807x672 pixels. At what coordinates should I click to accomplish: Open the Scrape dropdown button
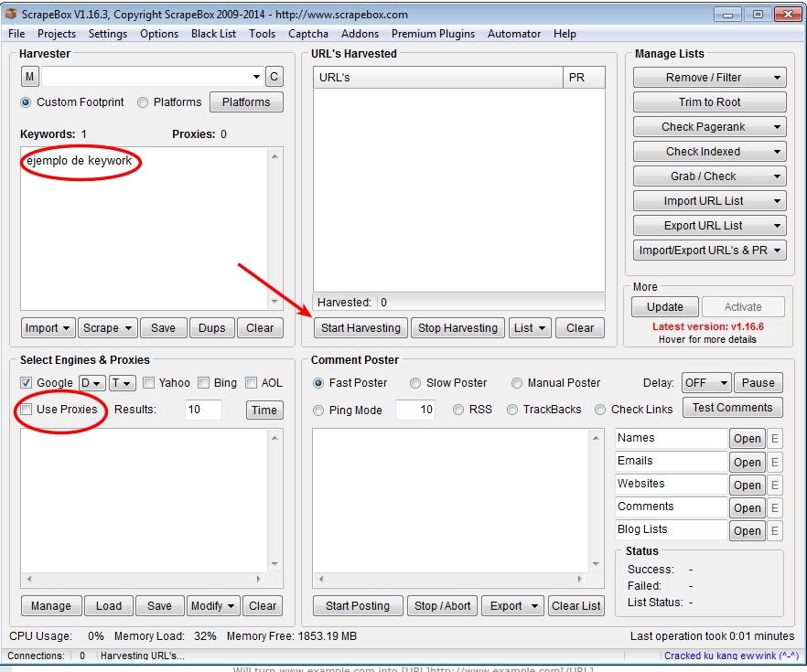pyautogui.click(x=108, y=327)
